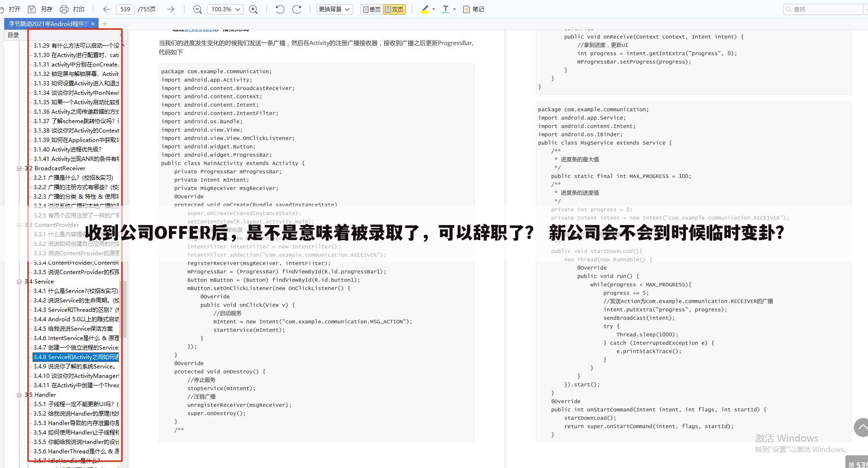Image resolution: width=868 pixels, height=468 pixels.
Task: Open outline item 3.1.33 如何设置Activity进入和退出
Action: (x=76, y=84)
